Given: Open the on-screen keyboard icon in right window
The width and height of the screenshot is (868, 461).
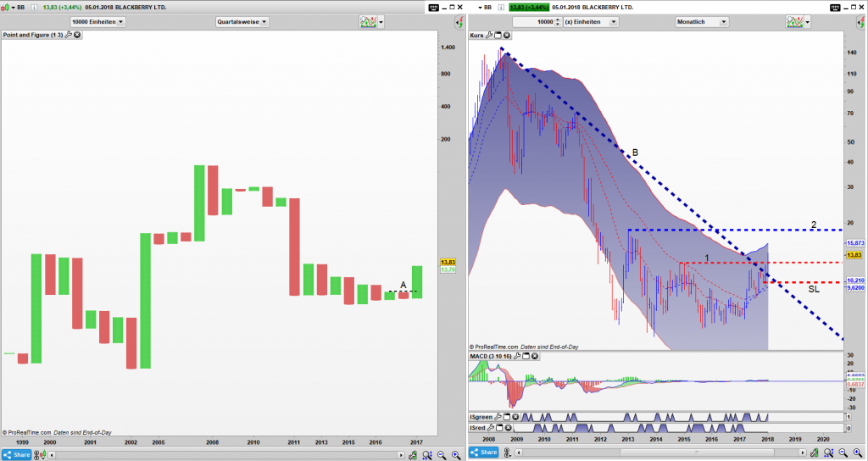Looking at the screenshot, I should click(x=835, y=7).
